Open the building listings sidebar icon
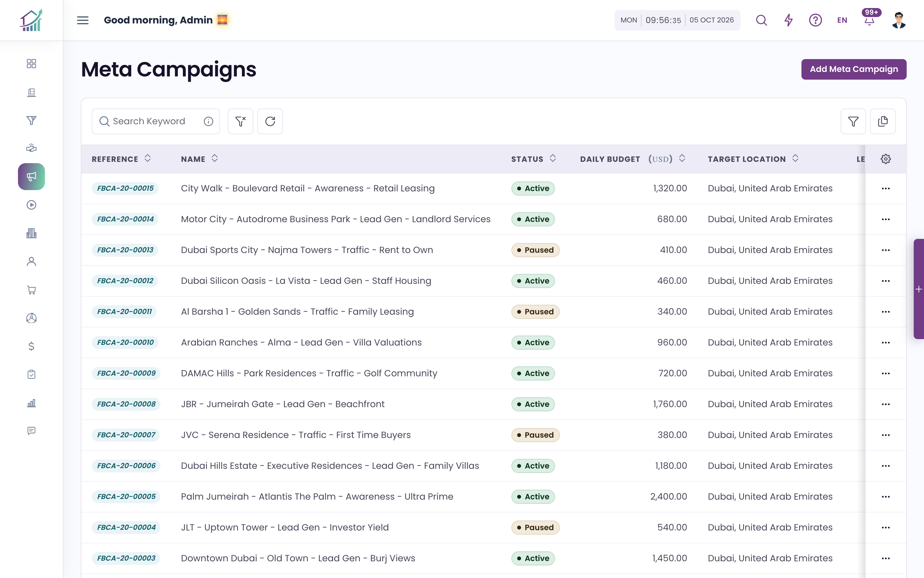 (31, 92)
